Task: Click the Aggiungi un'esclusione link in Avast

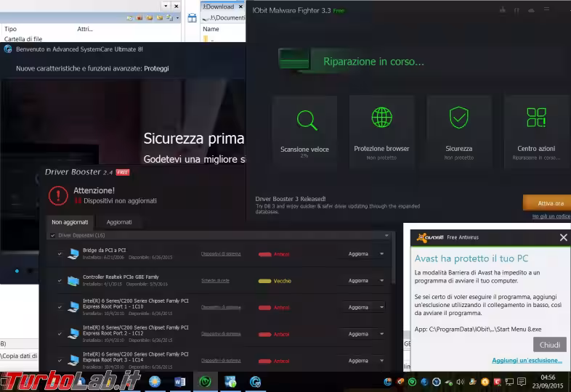Action: 527,360
